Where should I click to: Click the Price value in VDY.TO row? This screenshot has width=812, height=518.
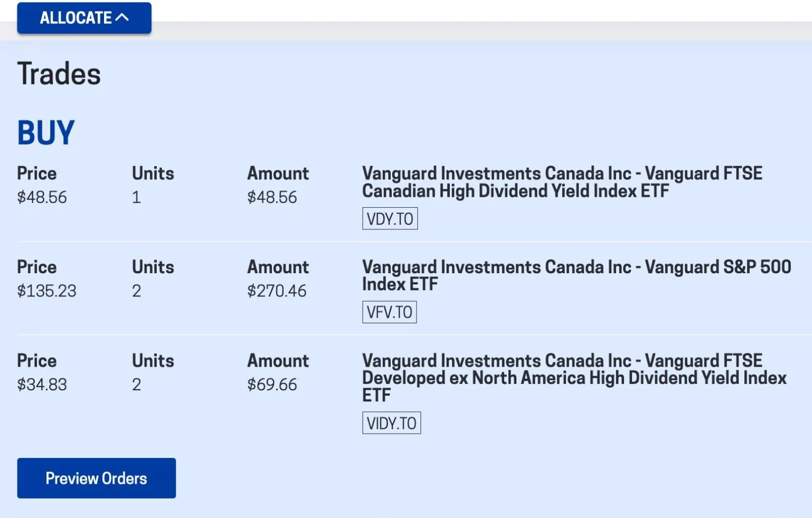(42, 197)
